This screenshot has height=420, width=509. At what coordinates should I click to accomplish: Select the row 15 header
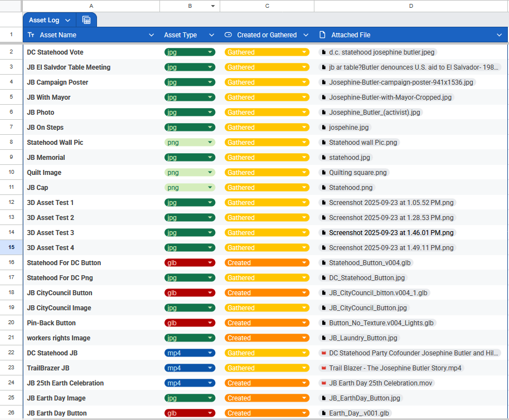click(x=11, y=247)
